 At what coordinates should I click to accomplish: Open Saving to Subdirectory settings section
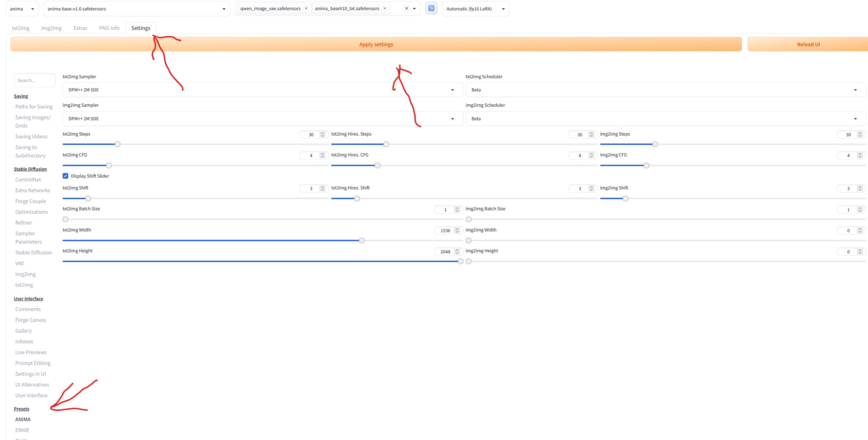click(30, 152)
